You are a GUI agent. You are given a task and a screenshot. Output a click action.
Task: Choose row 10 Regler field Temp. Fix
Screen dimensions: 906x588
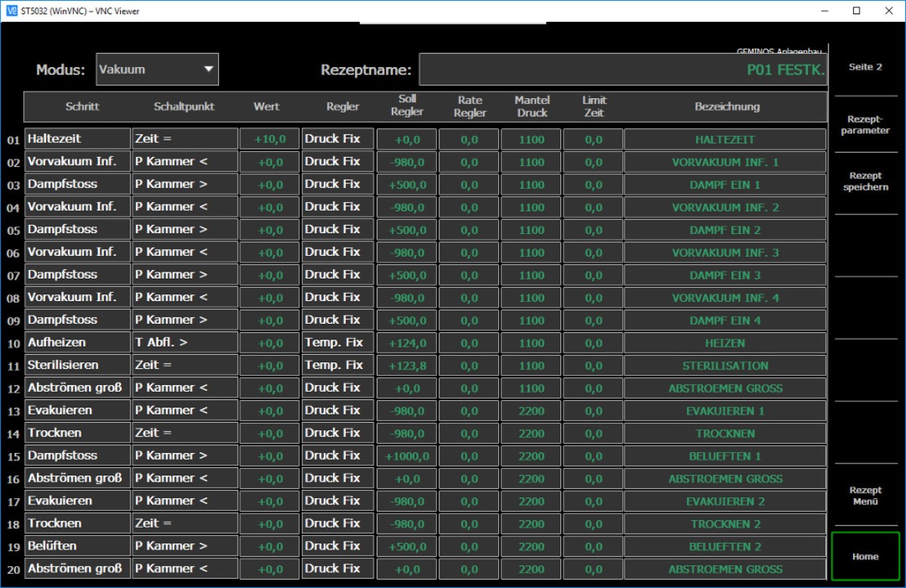click(337, 343)
